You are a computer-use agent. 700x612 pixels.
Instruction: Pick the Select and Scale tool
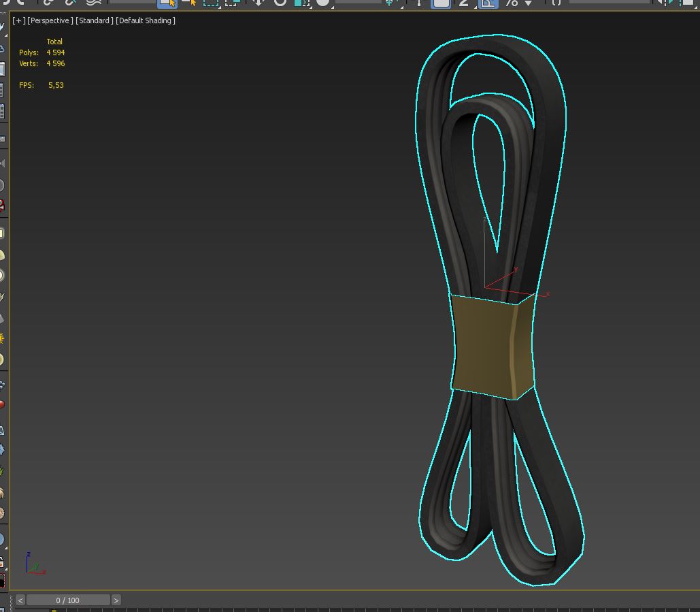tap(301, 3)
